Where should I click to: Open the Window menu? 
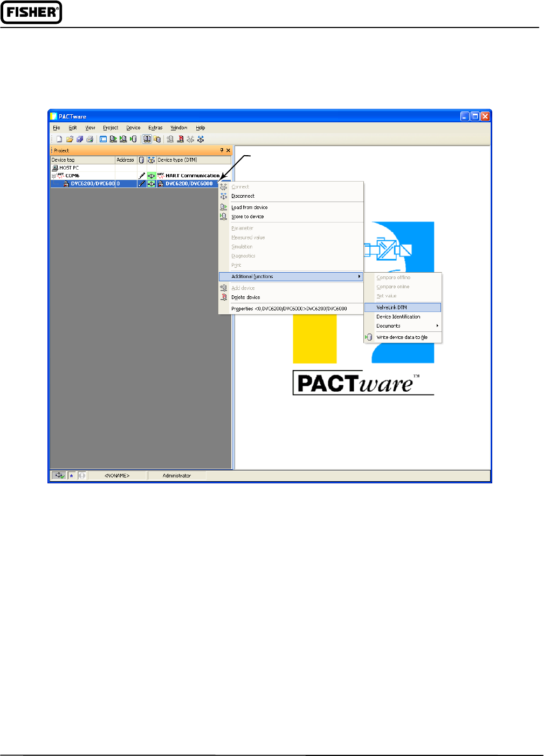(x=179, y=128)
